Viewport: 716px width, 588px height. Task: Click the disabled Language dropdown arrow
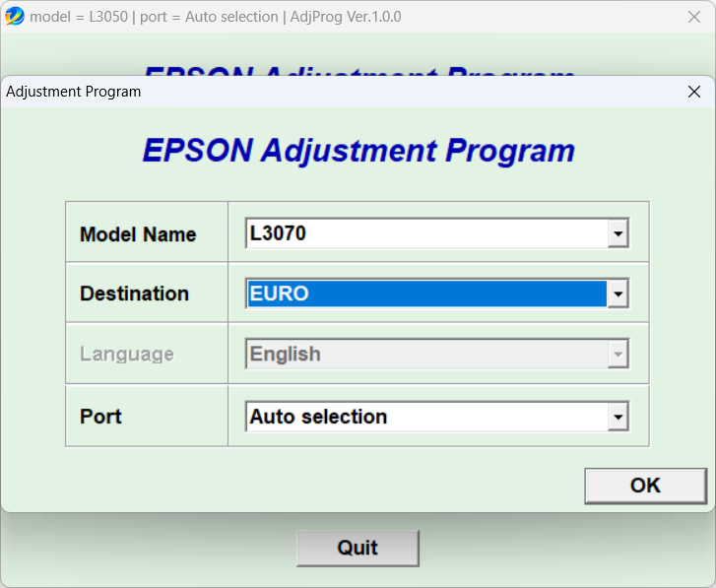(x=618, y=354)
